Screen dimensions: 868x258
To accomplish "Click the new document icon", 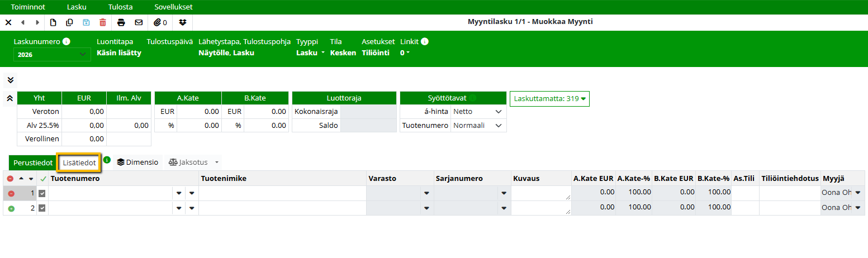I will (x=54, y=22).
